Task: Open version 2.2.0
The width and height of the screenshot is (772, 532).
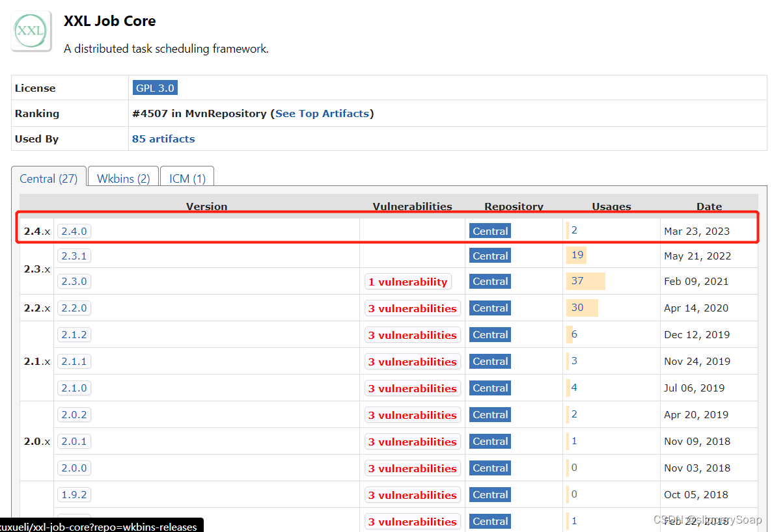Action: click(74, 308)
